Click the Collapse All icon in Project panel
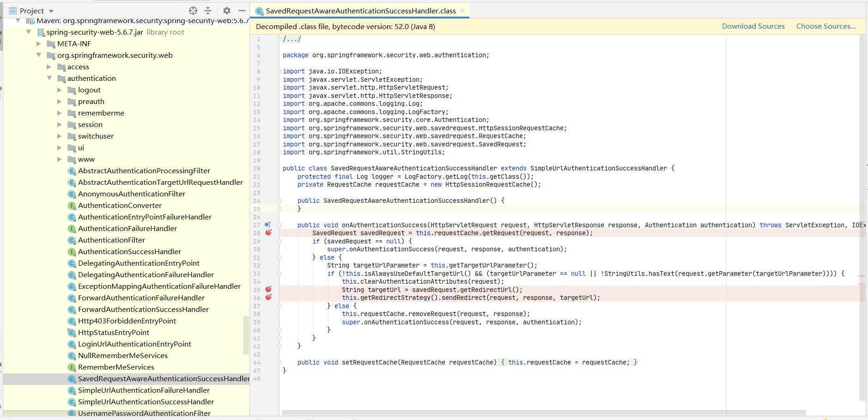Viewport: 868px width, 420px height. [208, 11]
